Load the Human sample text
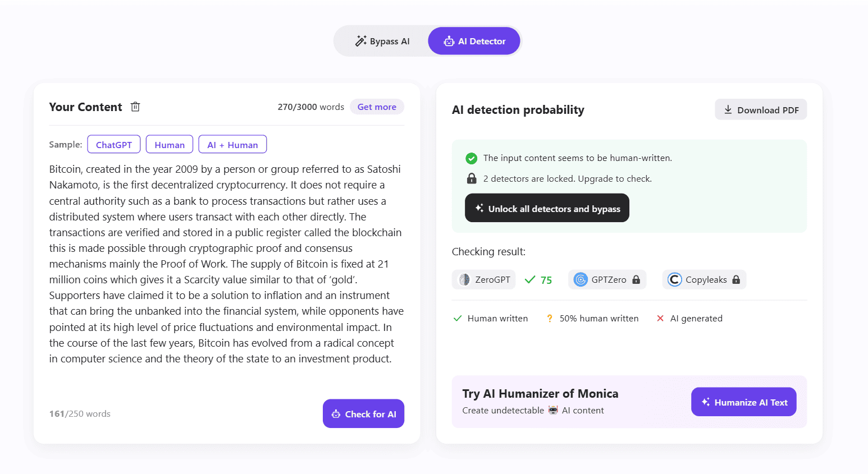 coord(170,145)
